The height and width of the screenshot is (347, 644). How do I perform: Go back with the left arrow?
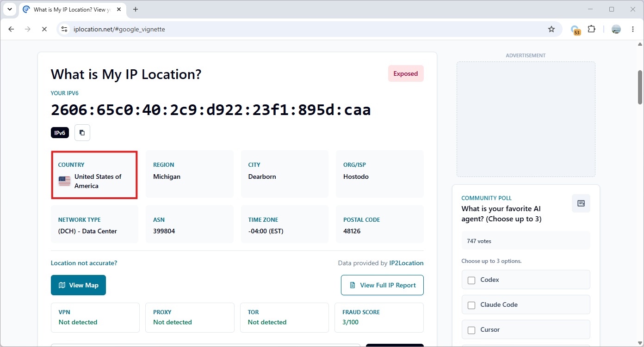click(x=11, y=29)
